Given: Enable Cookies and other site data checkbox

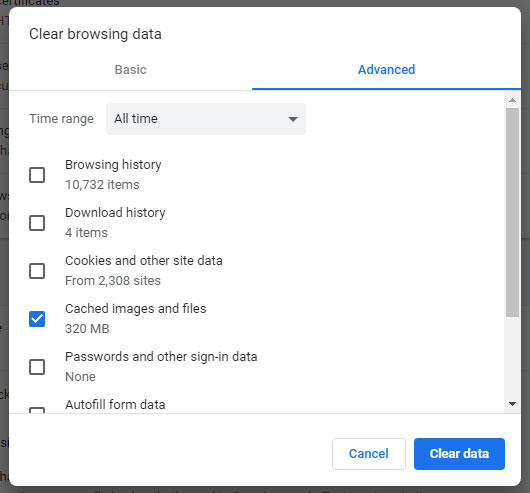Looking at the screenshot, I should pyautogui.click(x=37, y=271).
